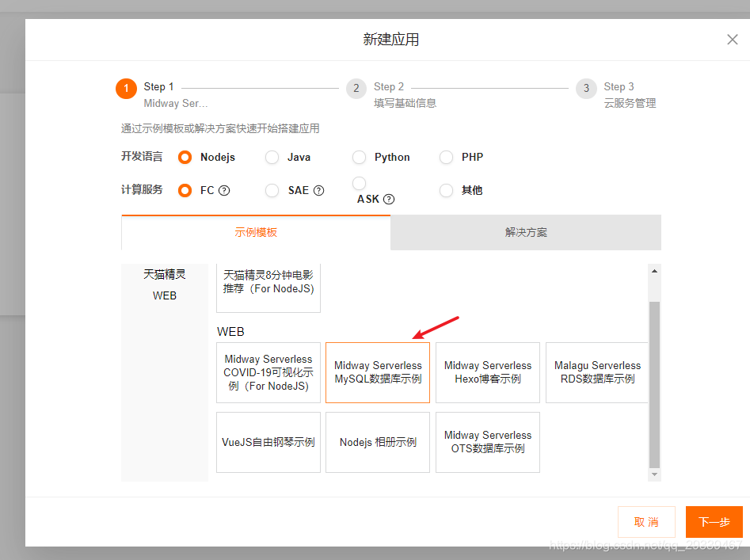Click the 下一步 next button
750x560 pixels.
click(714, 522)
